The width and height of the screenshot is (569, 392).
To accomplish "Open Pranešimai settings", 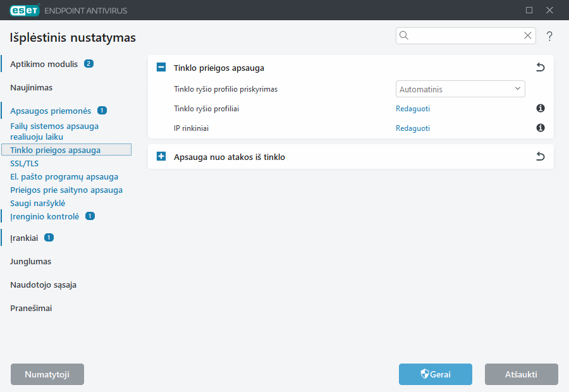I will [x=31, y=308].
